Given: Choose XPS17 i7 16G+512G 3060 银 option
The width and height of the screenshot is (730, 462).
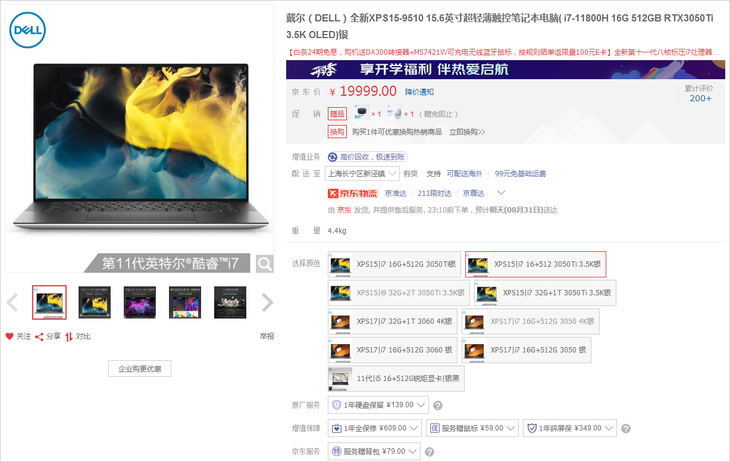Looking at the screenshot, I should pos(392,350).
